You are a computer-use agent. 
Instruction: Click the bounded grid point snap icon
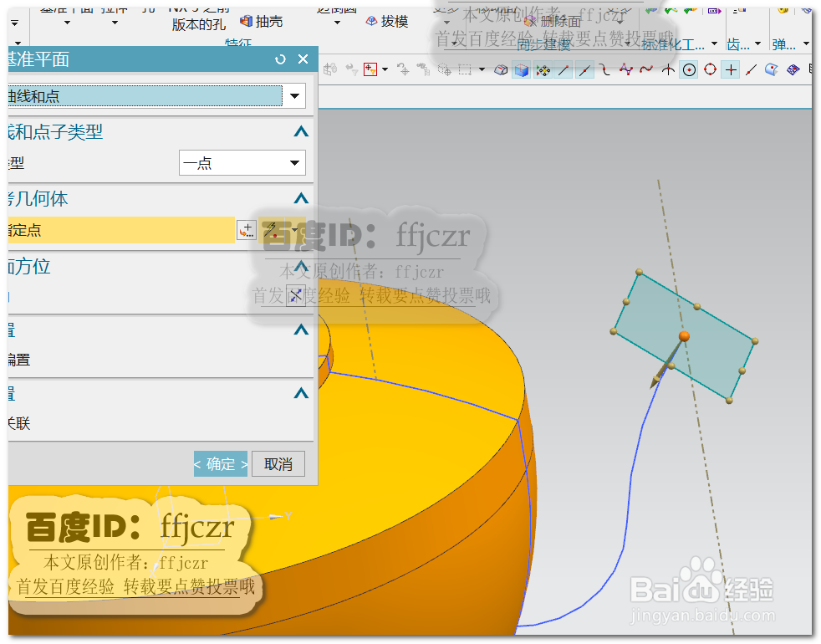793,69
